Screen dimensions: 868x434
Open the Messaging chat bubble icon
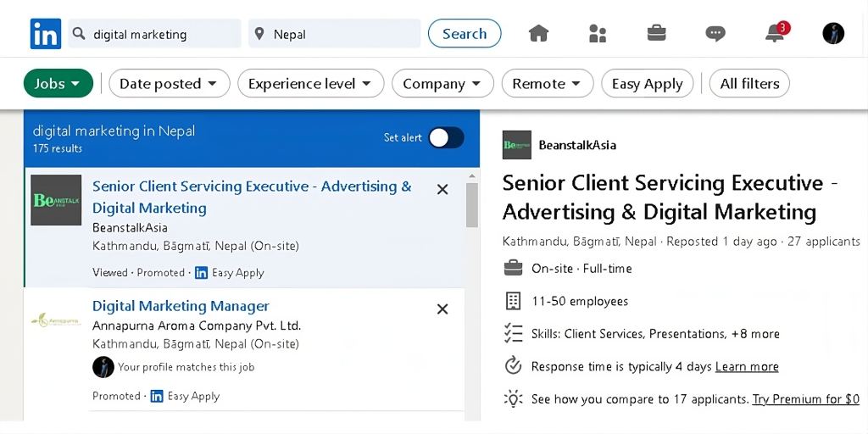pos(715,34)
